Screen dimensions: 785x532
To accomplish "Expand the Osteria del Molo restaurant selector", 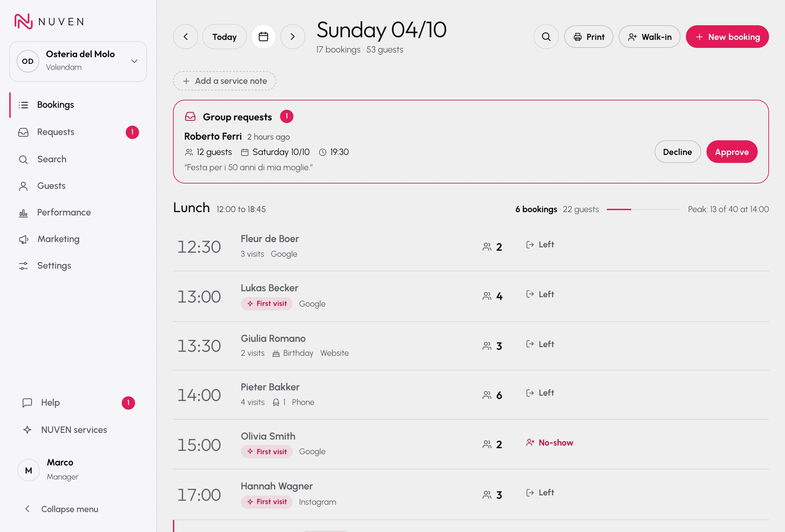I will click(x=78, y=62).
